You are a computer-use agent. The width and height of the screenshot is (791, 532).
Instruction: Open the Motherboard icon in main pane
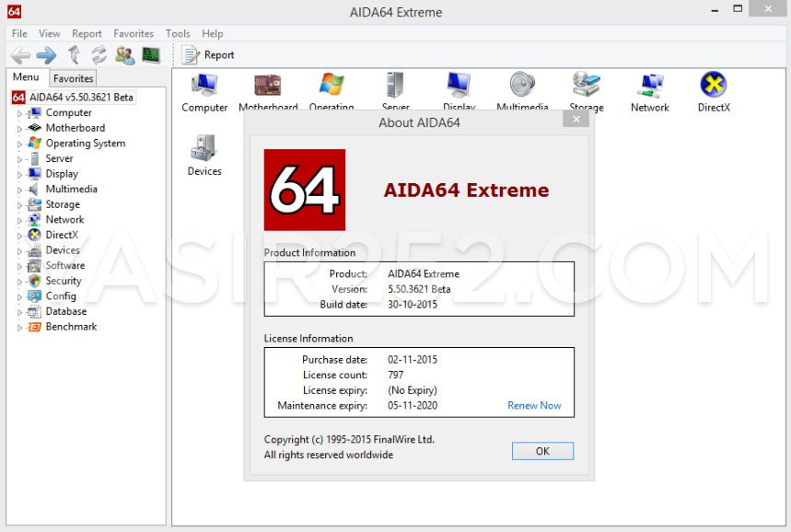coord(268,85)
